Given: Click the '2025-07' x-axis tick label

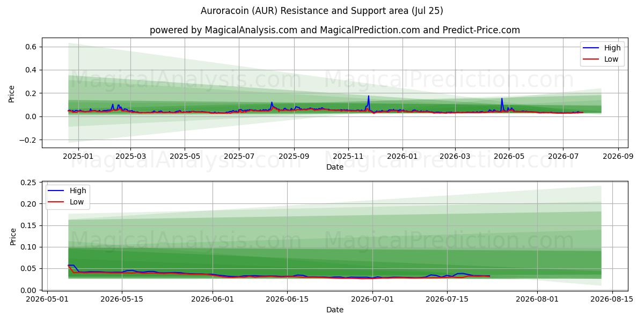Looking at the screenshot, I should [x=238, y=158].
